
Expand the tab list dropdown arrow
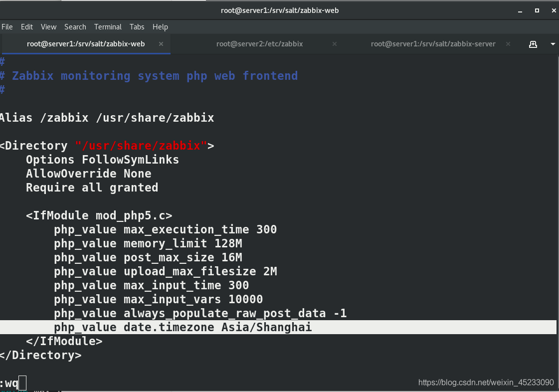click(553, 44)
